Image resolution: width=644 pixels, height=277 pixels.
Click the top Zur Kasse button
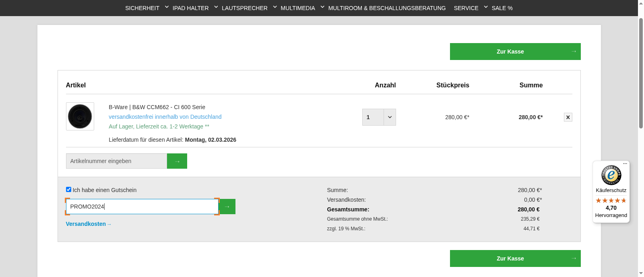pyautogui.click(x=515, y=52)
